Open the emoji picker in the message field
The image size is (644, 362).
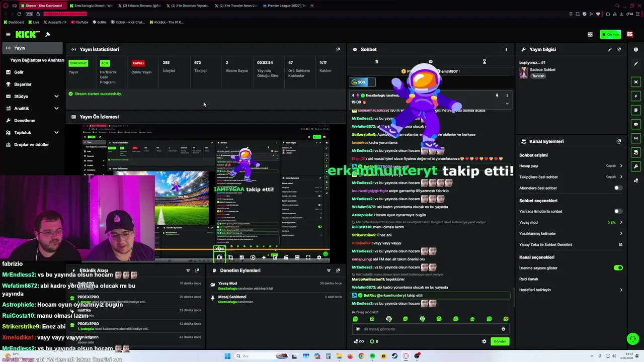click(503, 329)
